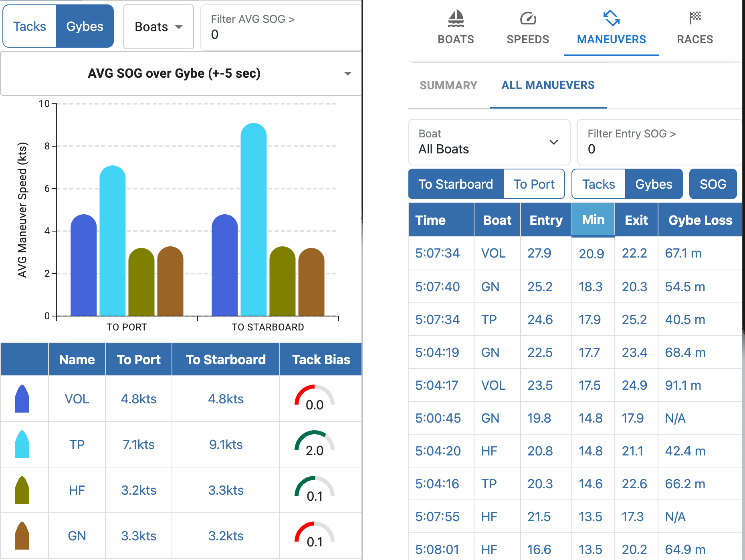The image size is (745, 560).
Task: Open the Races checkered flag icon
Action: pyautogui.click(x=695, y=18)
